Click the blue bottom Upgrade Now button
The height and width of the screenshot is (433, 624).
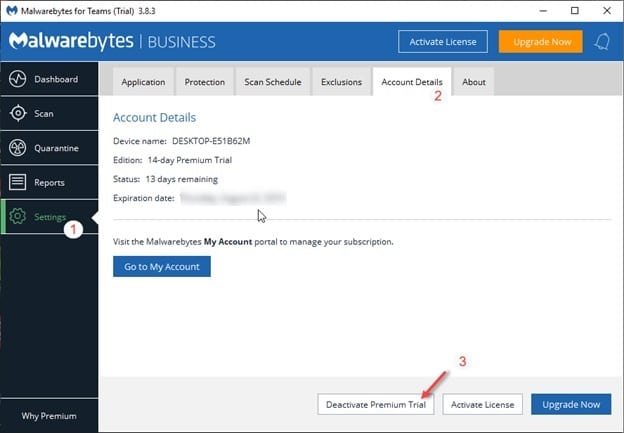pos(571,404)
